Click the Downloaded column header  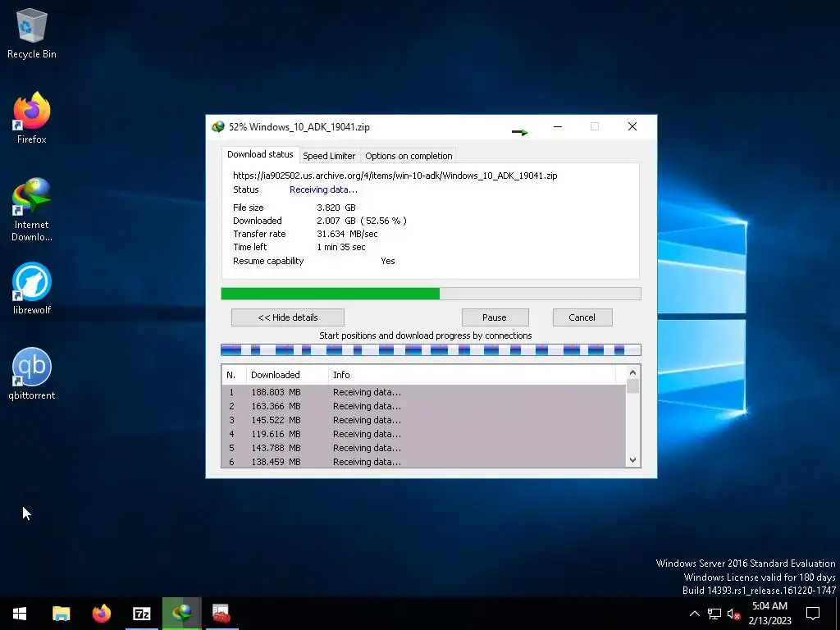tap(287, 375)
